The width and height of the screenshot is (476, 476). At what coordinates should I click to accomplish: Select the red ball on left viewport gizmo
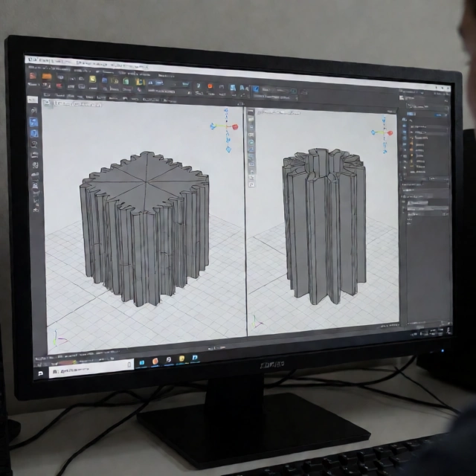tap(235, 127)
